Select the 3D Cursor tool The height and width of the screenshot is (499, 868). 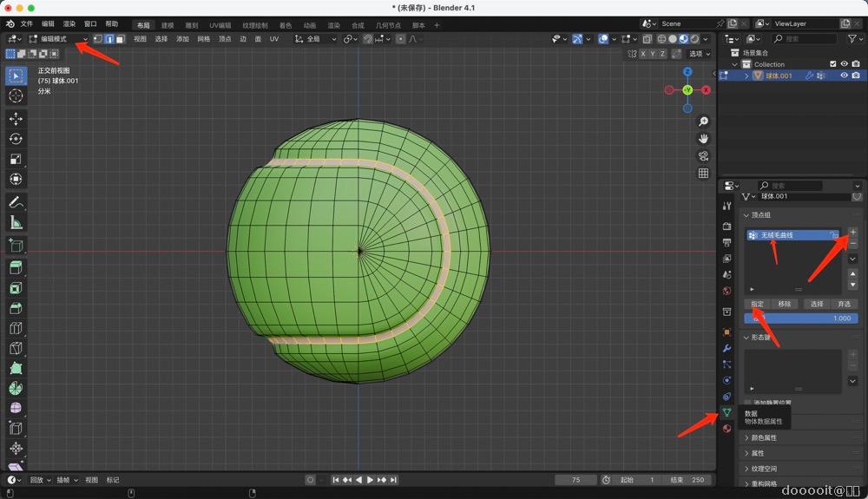click(x=16, y=95)
